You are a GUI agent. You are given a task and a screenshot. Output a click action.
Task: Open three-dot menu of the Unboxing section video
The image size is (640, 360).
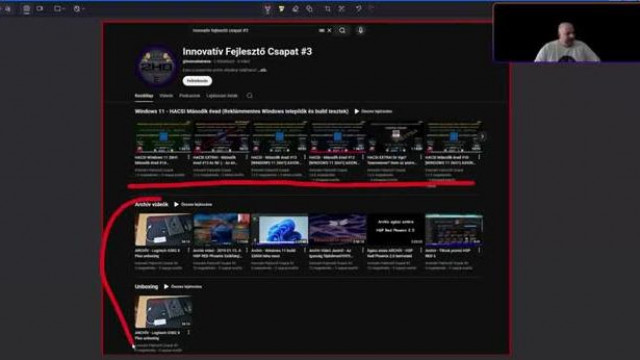[x=189, y=333]
